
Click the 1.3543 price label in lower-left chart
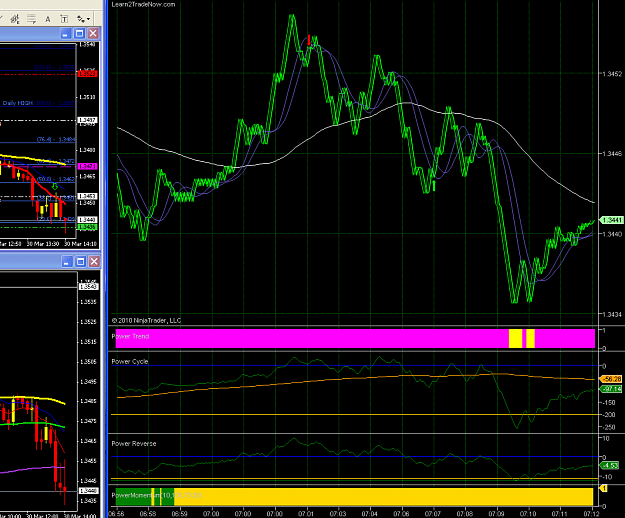pyautogui.click(x=88, y=286)
